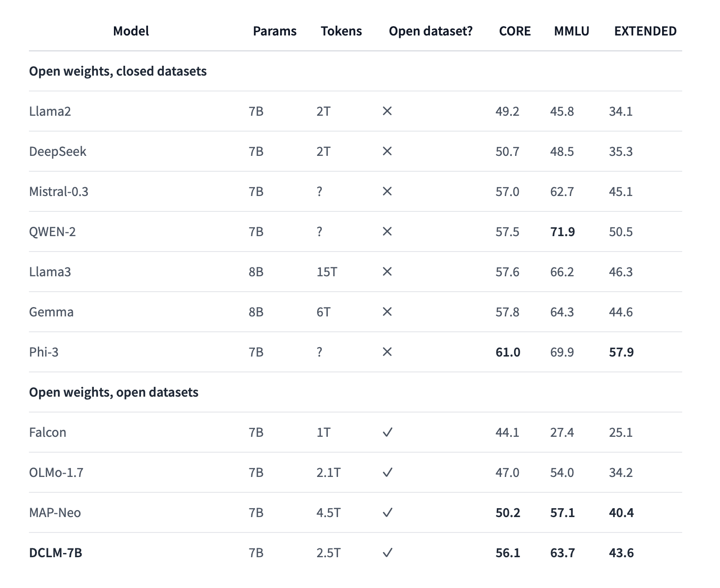Click the checkmark in DCLM-7B row
Viewport: 720px width, 588px height.
[387, 553]
